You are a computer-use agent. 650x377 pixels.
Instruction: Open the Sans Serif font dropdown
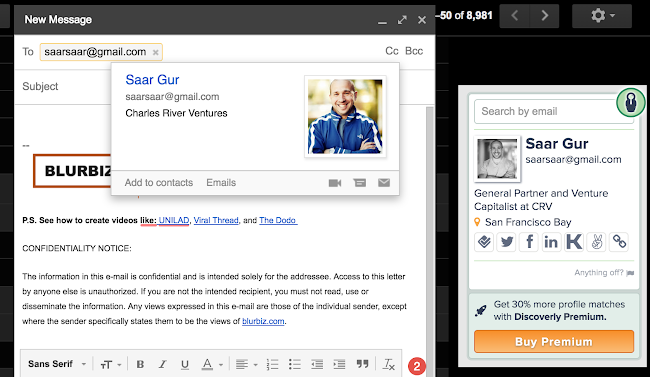coord(57,364)
